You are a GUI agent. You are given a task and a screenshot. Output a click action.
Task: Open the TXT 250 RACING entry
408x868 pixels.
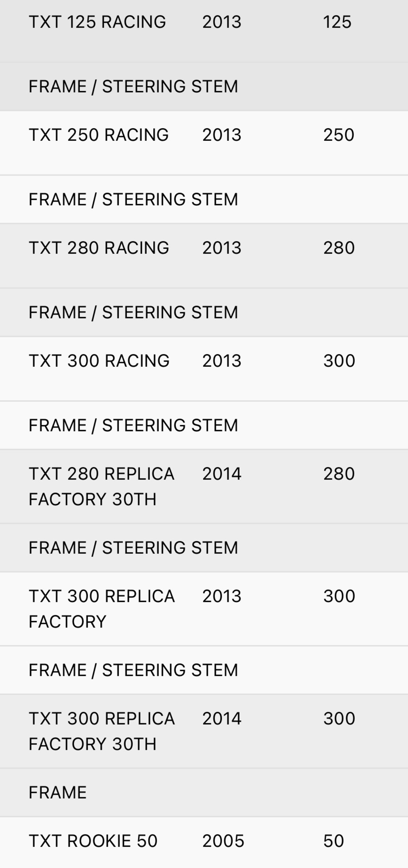(204, 143)
